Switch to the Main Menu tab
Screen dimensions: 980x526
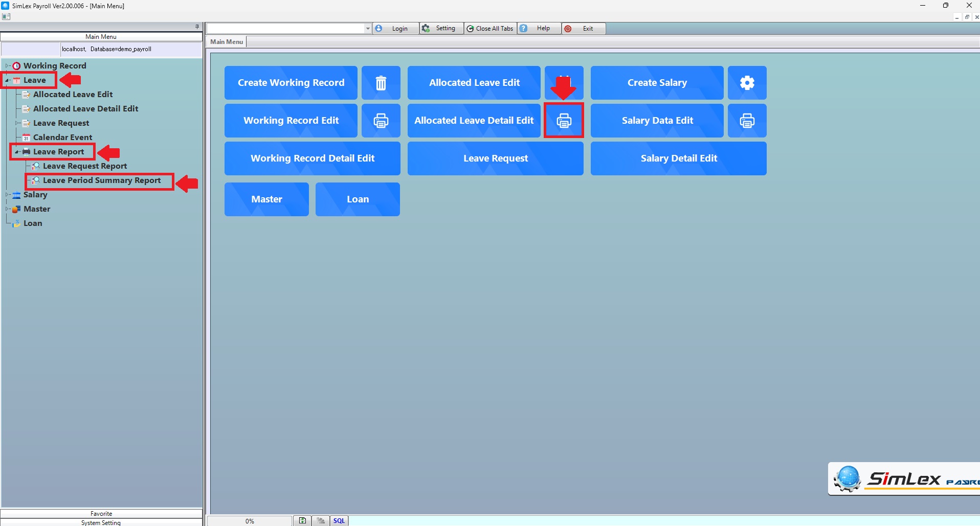227,42
